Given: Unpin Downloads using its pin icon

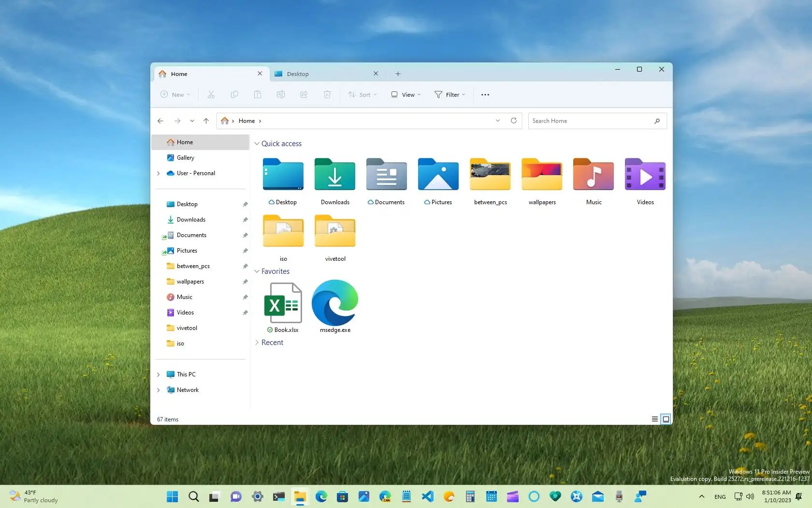Looking at the screenshot, I should click(x=245, y=220).
